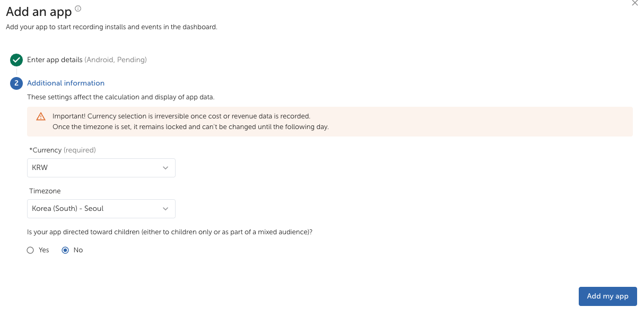Screen dimensions: 644x315
Task: Close the Add an app dialog
Action: [x=634, y=3]
